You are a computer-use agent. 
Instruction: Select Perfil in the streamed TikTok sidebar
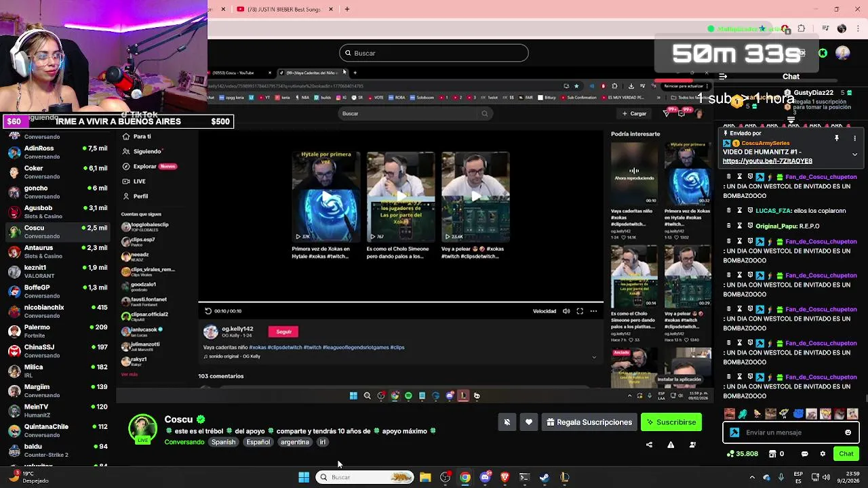(x=136, y=196)
